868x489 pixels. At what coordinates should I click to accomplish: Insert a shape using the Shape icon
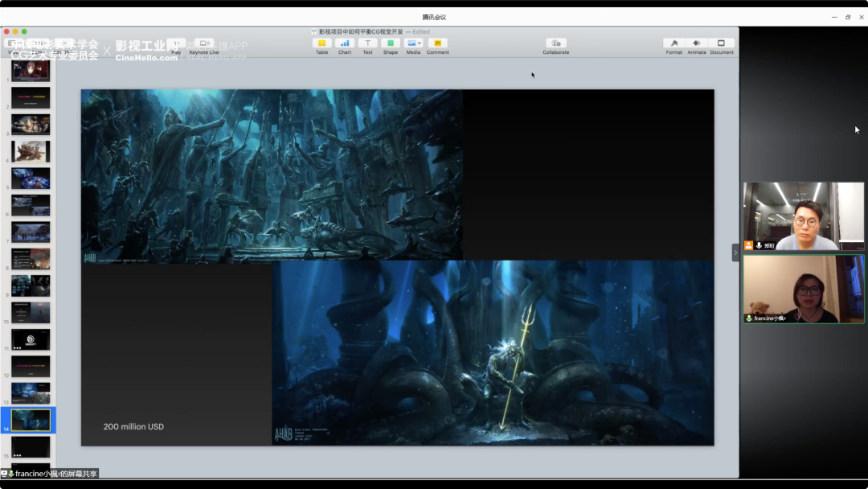(x=391, y=43)
